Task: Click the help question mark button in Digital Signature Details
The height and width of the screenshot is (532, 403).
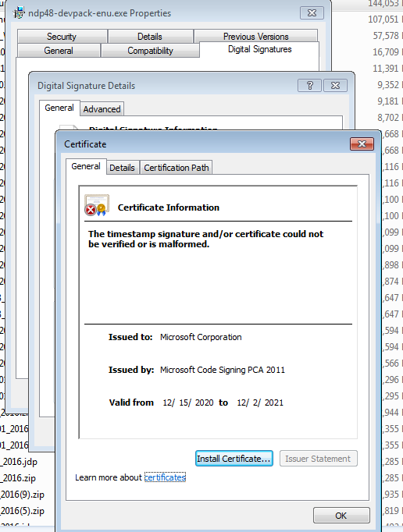Action: 309,86
